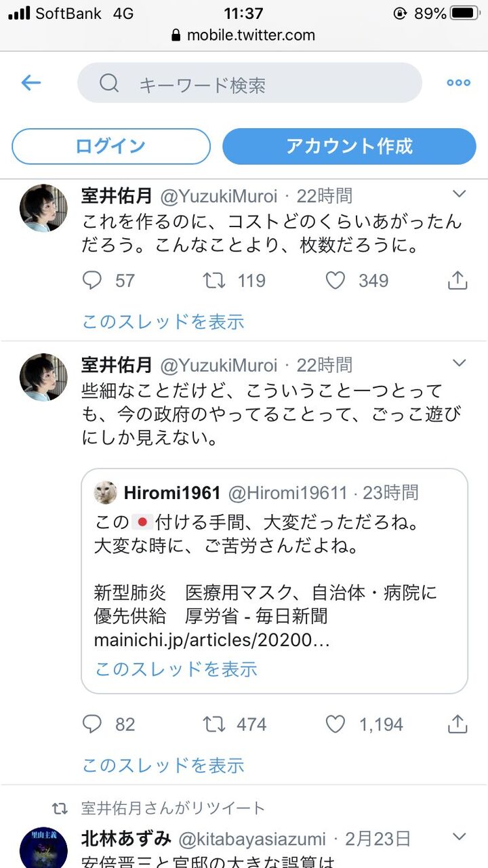Open the mainichi.jp article link
The image size is (488, 868).
click(211, 639)
